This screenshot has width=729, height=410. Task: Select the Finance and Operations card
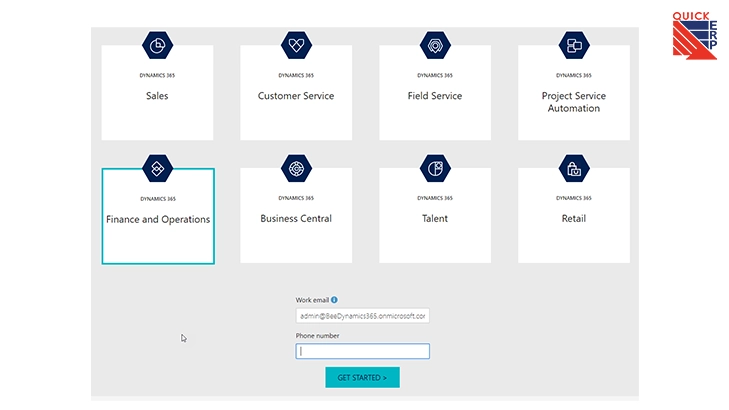[158, 216]
